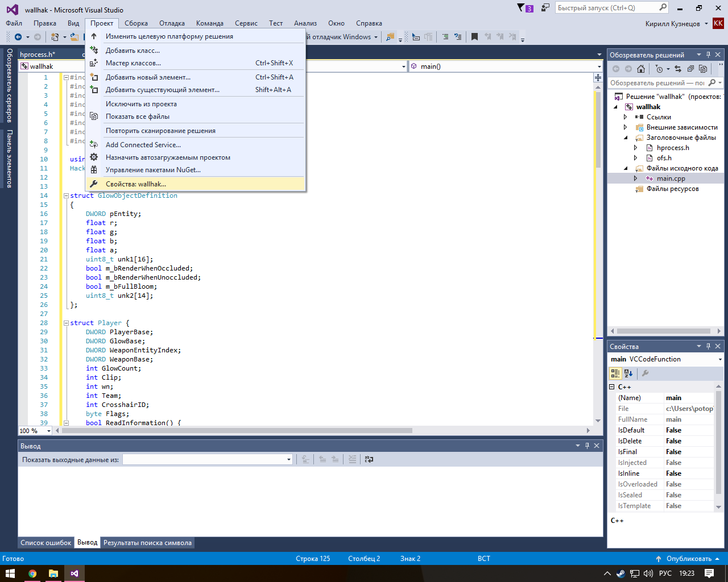Toggle auto-hide pin on Properties panel
728x582 pixels.
pos(708,346)
